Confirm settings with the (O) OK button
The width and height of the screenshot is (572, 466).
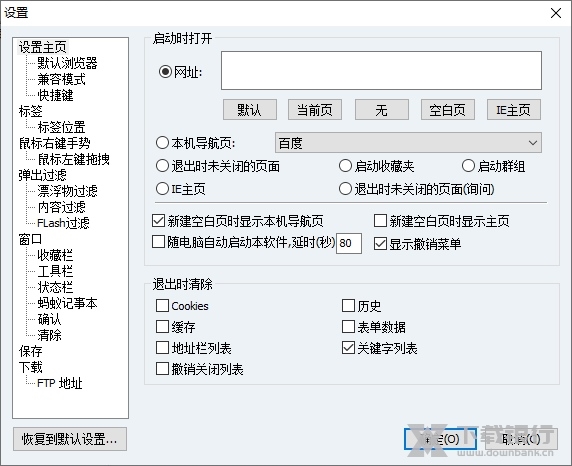coord(440,439)
